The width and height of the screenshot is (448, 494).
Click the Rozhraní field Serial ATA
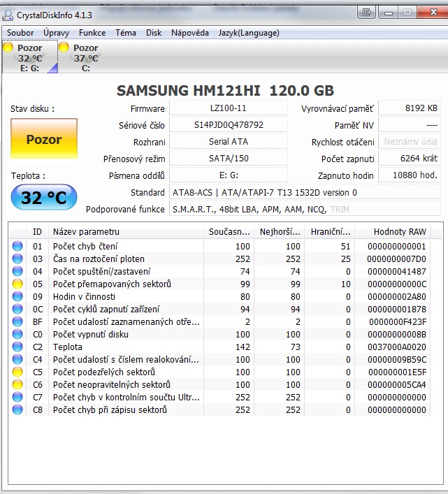[x=229, y=141]
